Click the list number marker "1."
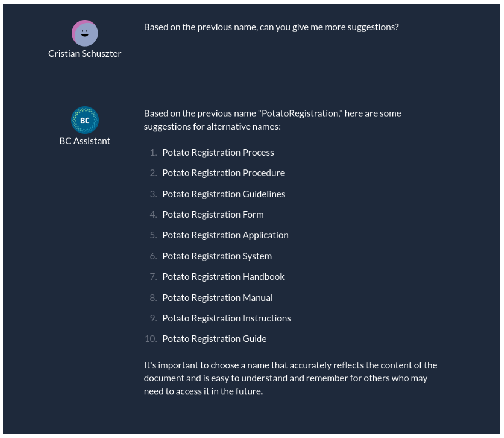The width and height of the screenshot is (504, 438). [x=153, y=153]
